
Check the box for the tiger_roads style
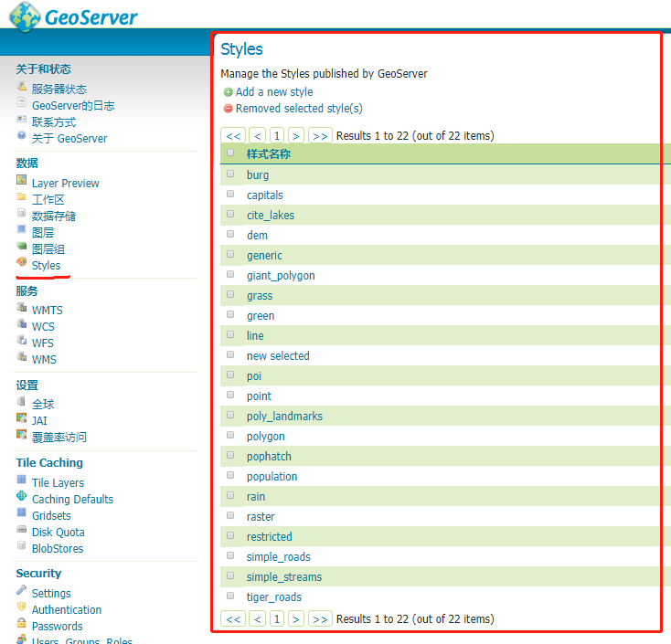[x=230, y=596]
